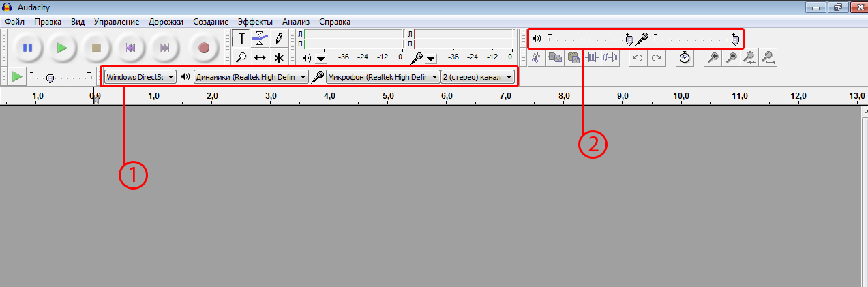The width and height of the screenshot is (868, 287).
Task: Select the Draw pencil tool
Action: [x=278, y=38]
